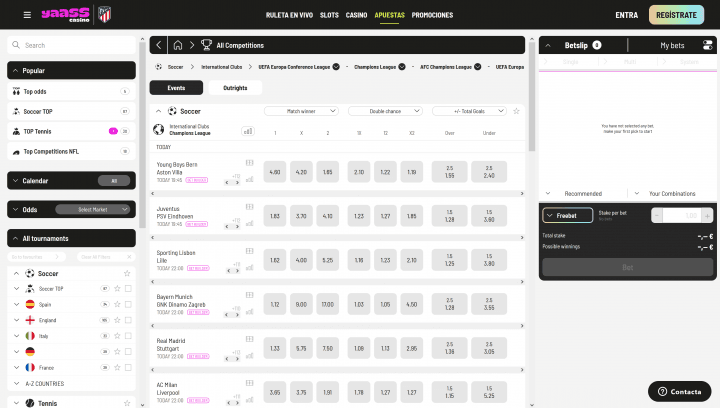This screenshot has width=720, height=408.
Task: Favorite Tennis in tournaments list
Action: pos(127,403)
